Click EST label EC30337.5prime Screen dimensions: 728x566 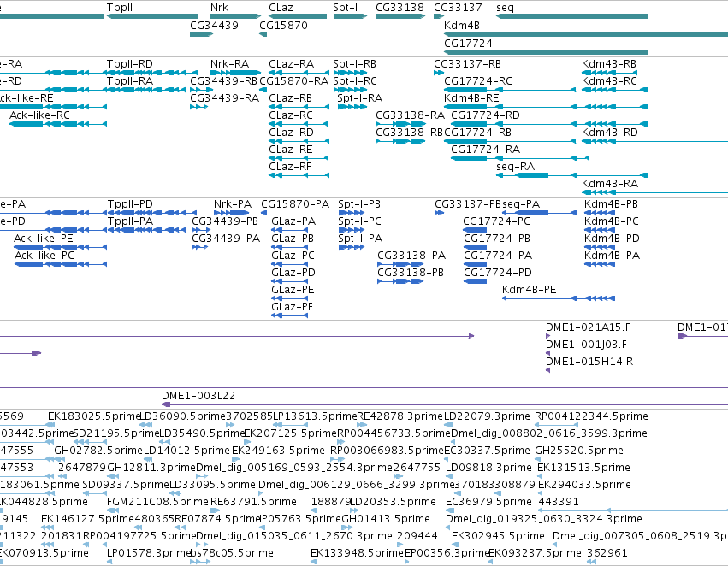click(x=487, y=451)
